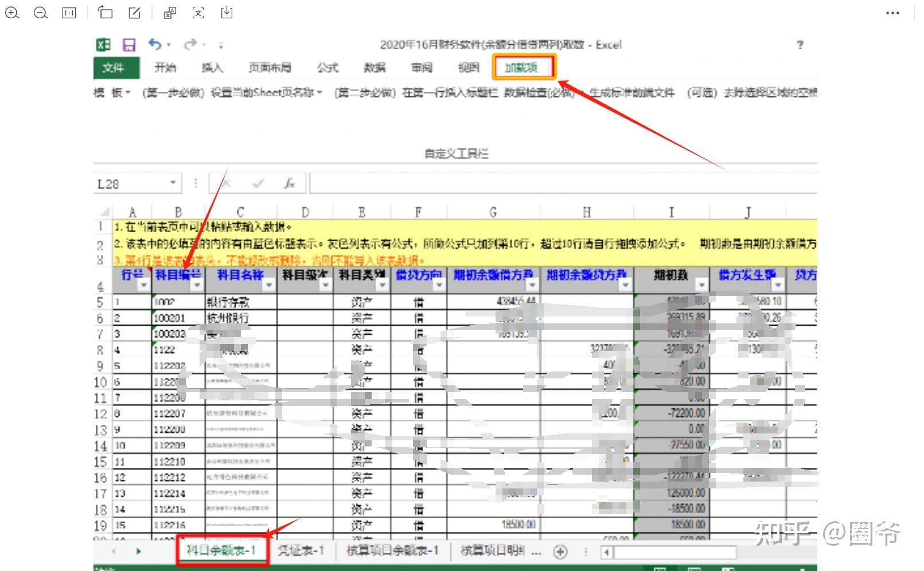The height and width of the screenshot is (571, 924).
Task: Expand the 科目编号 column filter dropdown
Action: [197, 285]
